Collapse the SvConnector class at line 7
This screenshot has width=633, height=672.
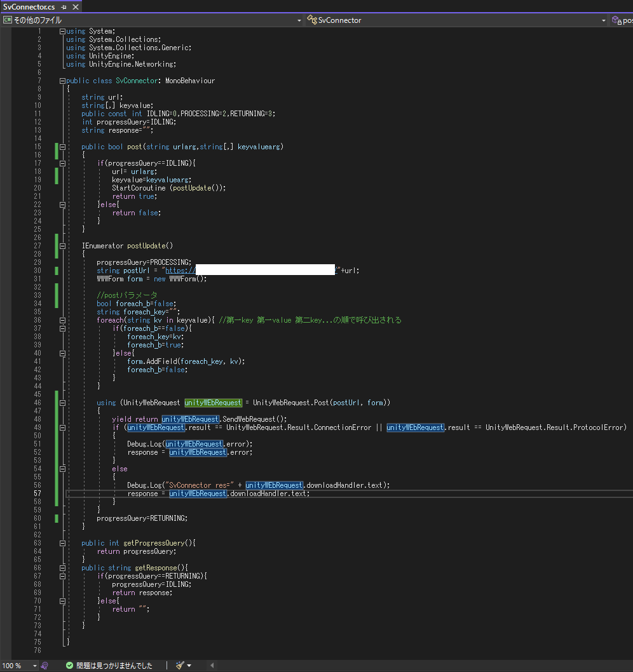pos(63,81)
